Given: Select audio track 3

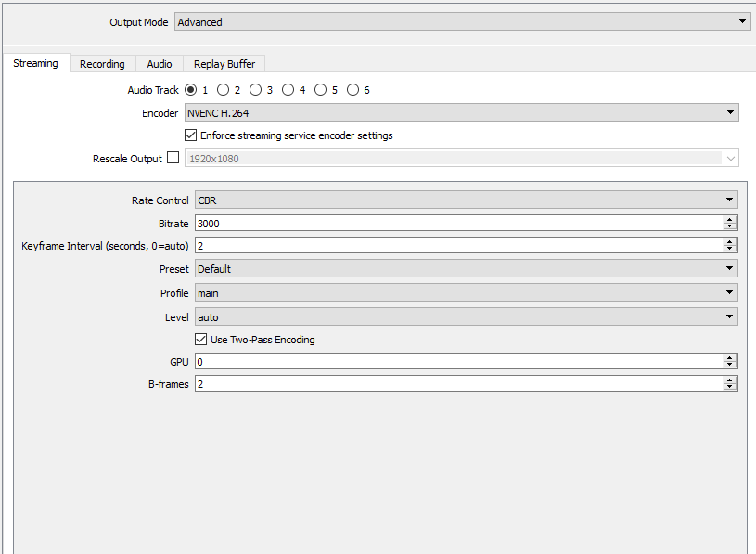Looking at the screenshot, I should click(x=255, y=90).
